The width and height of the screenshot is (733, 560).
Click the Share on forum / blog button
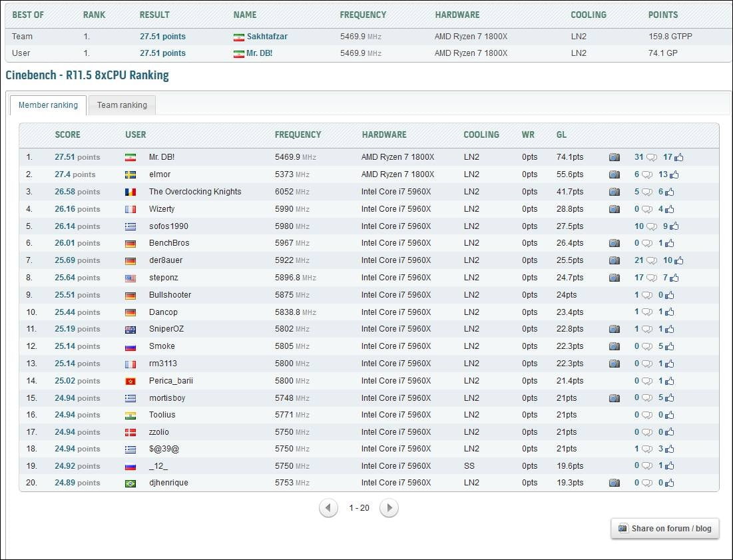click(664, 529)
